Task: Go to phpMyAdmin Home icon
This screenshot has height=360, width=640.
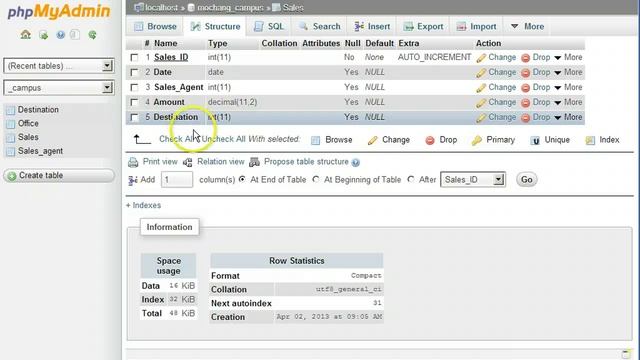Action: tap(25, 35)
